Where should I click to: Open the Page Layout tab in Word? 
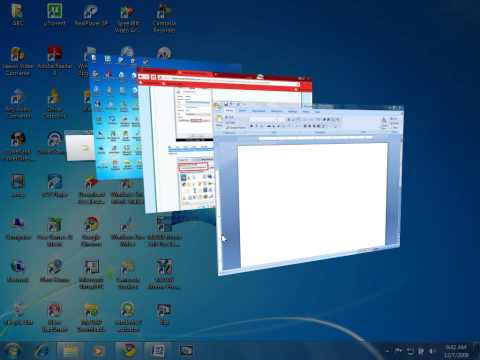(259, 111)
